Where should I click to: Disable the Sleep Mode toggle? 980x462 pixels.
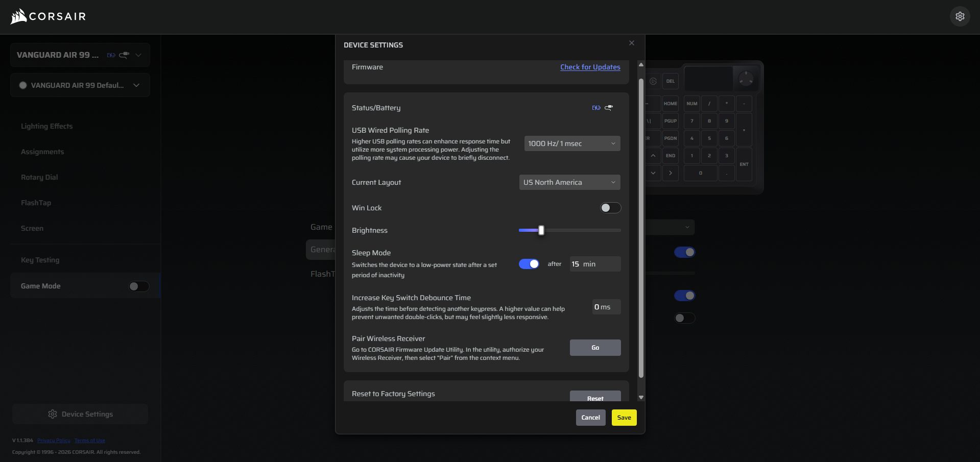[529, 264]
